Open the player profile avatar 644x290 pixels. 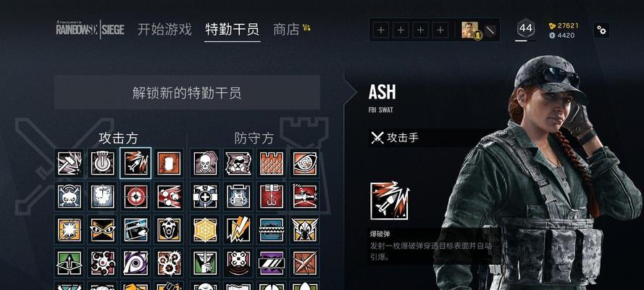tap(470, 30)
